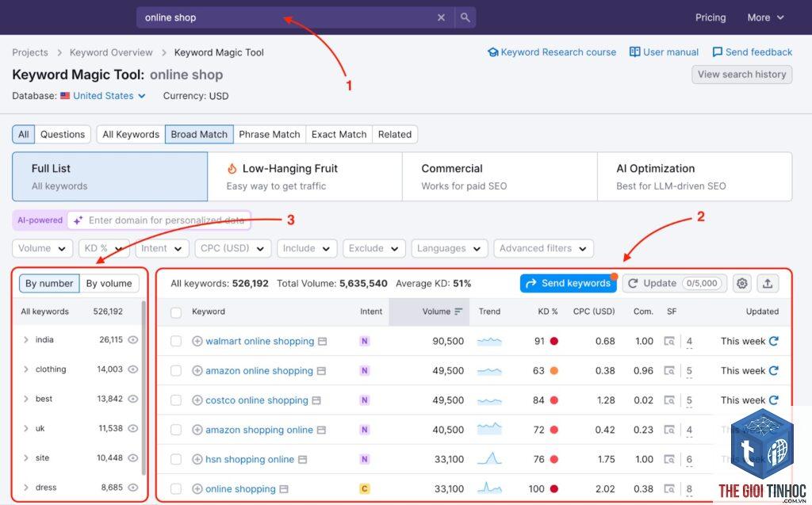Change the United States database dropdown
This screenshot has height=505, width=812.
[103, 96]
